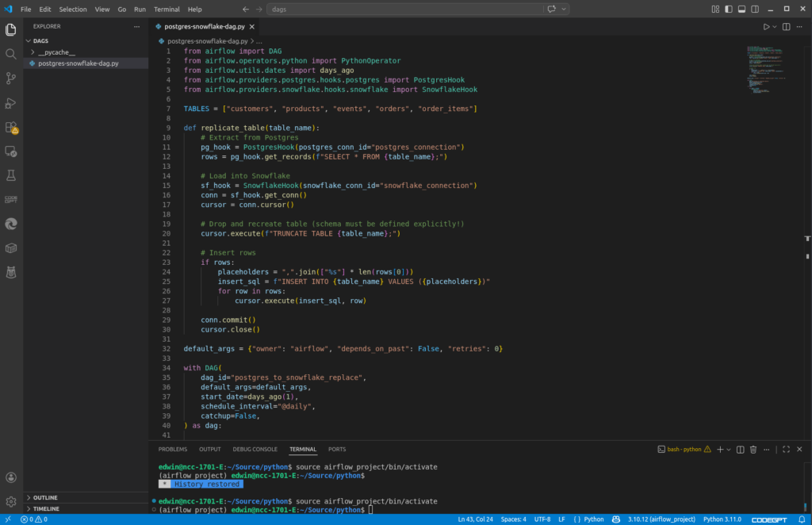Screen dimensions: 812x525
Task: Open the cube package icon in activity bar
Action: click(11, 248)
